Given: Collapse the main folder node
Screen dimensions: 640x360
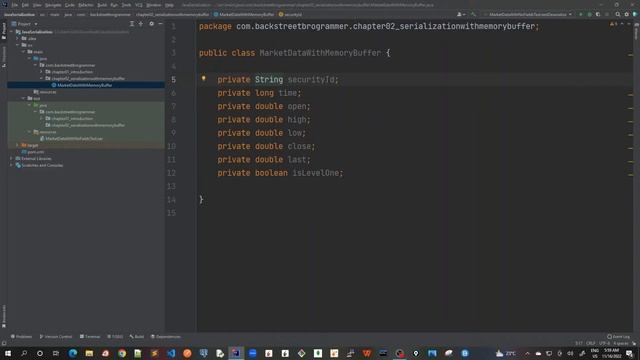Looking at the screenshot, I should click(x=23, y=52).
